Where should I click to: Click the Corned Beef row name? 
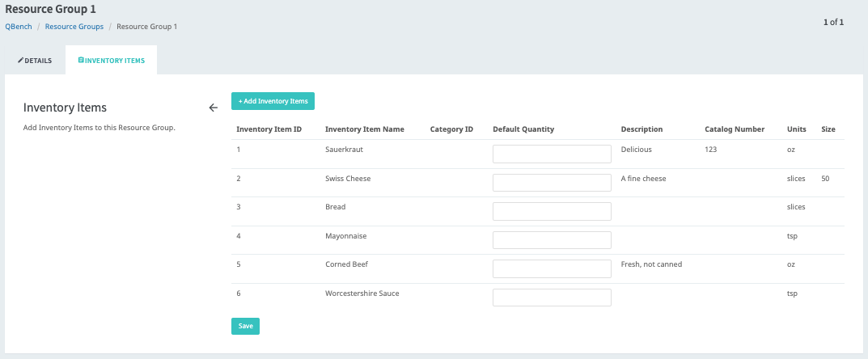click(x=347, y=264)
